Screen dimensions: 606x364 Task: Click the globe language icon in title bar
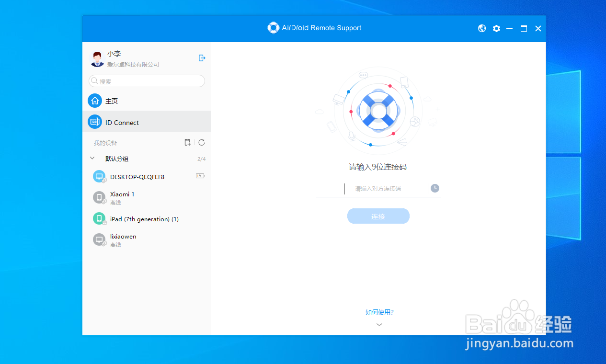[482, 28]
